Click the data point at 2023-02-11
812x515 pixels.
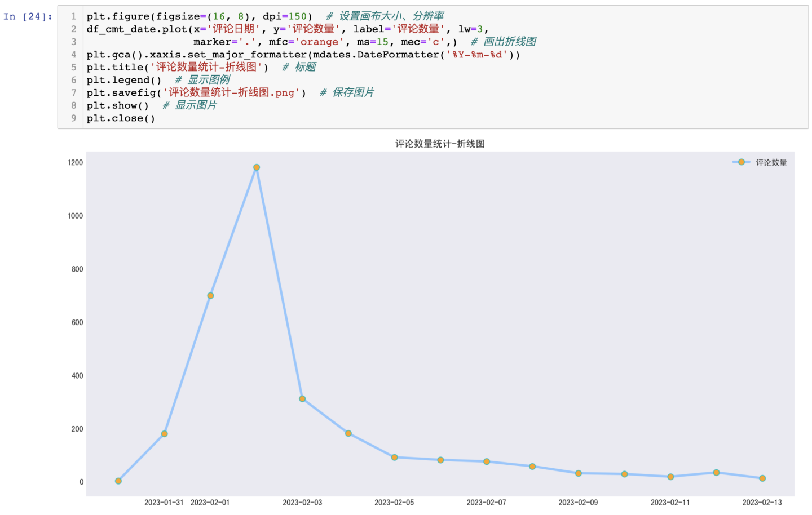tap(670, 477)
